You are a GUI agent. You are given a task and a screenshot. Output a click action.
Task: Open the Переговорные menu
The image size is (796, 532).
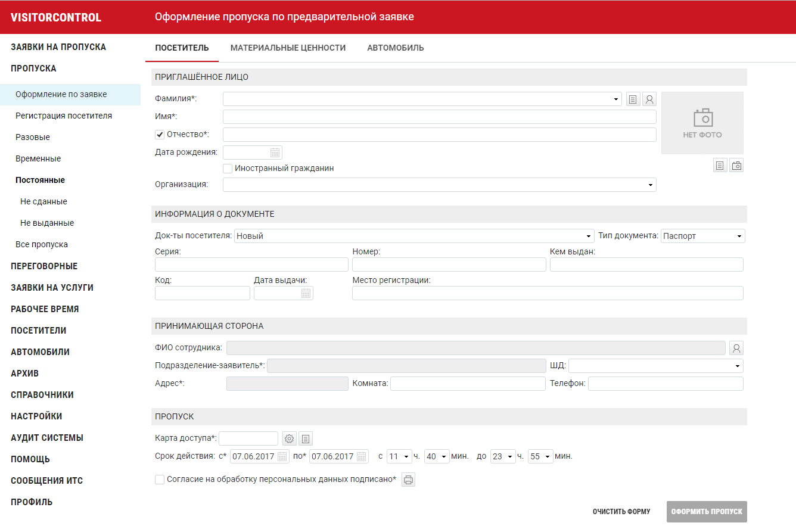(44, 266)
